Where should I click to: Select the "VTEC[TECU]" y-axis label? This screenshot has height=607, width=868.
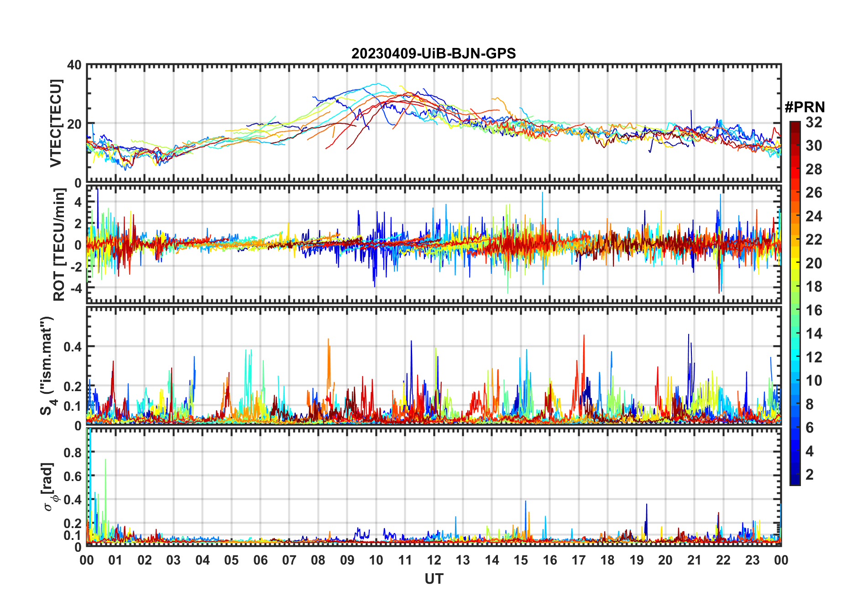pyautogui.click(x=56, y=123)
